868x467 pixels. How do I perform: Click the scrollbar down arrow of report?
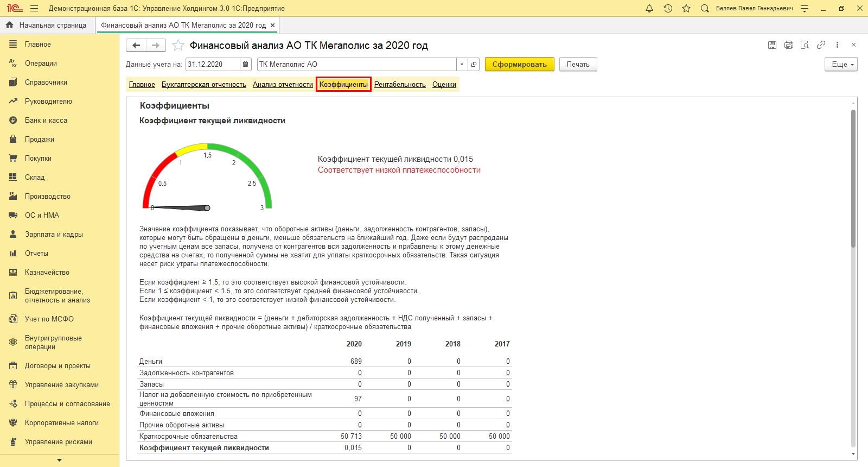coord(853,454)
